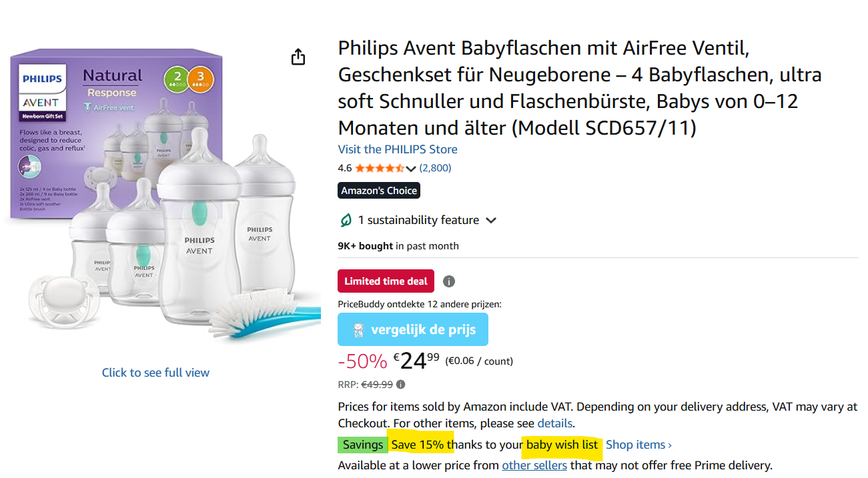The image size is (868, 478).
Task: Open the green sustainability leaf icon
Action: (346, 219)
